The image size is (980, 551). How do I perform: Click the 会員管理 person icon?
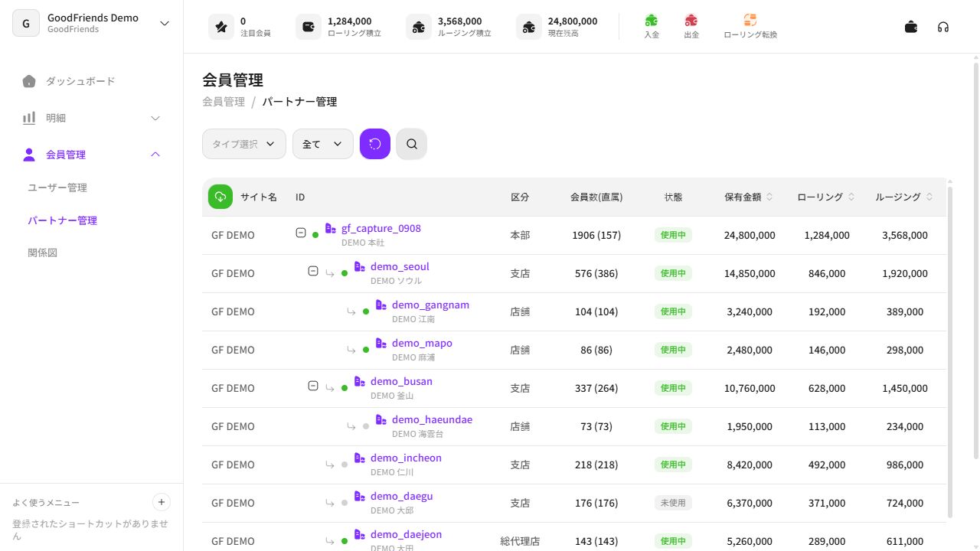[x=29, y=155]
